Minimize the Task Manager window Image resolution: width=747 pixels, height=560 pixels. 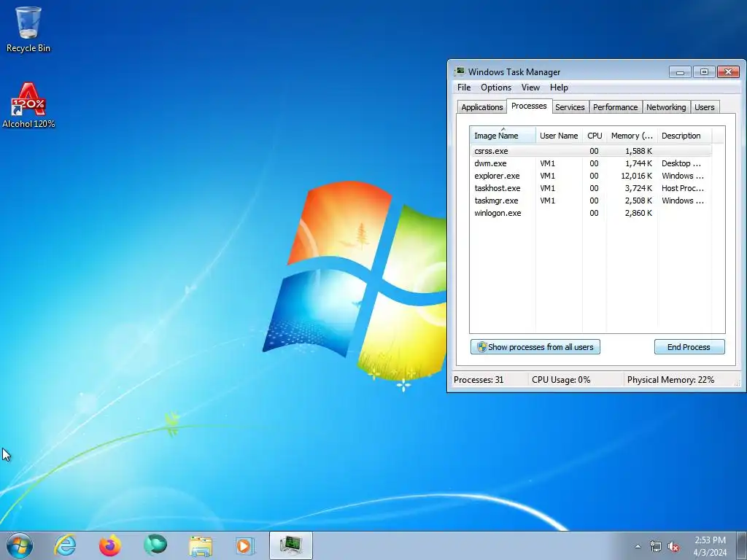pos(680,72)
